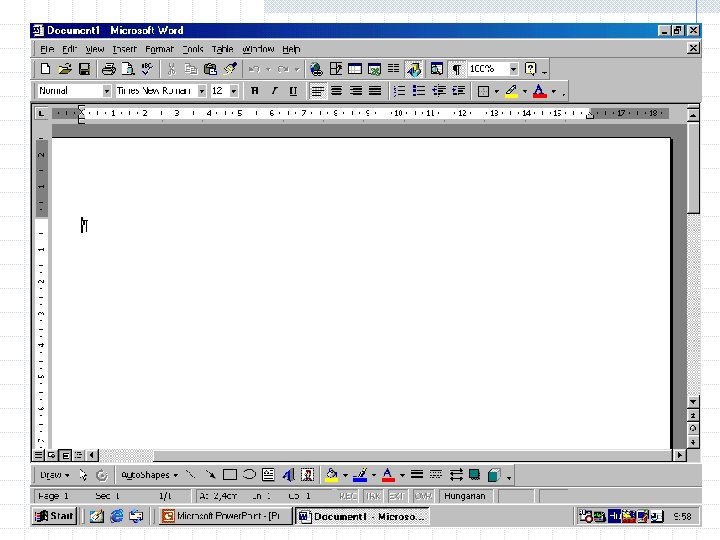Open the Insert menu
This screenshot has width=720, height=540.
(x=124, y=49)
